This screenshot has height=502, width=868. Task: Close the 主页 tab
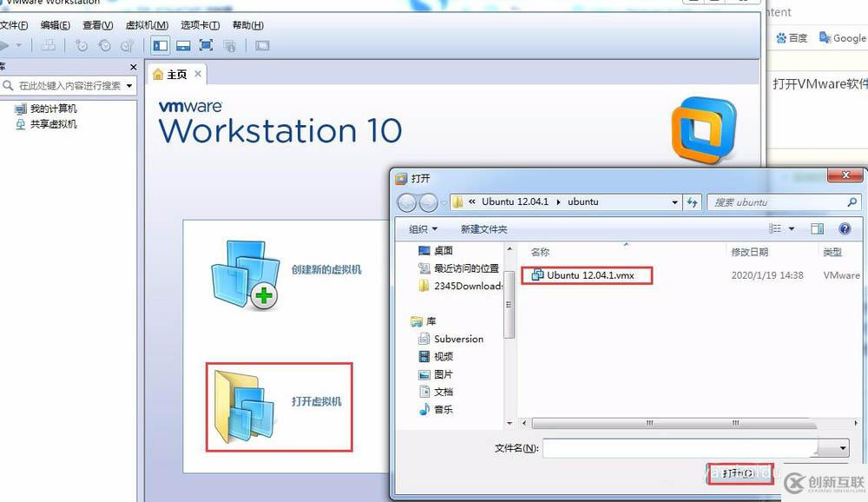click(198, 74)
